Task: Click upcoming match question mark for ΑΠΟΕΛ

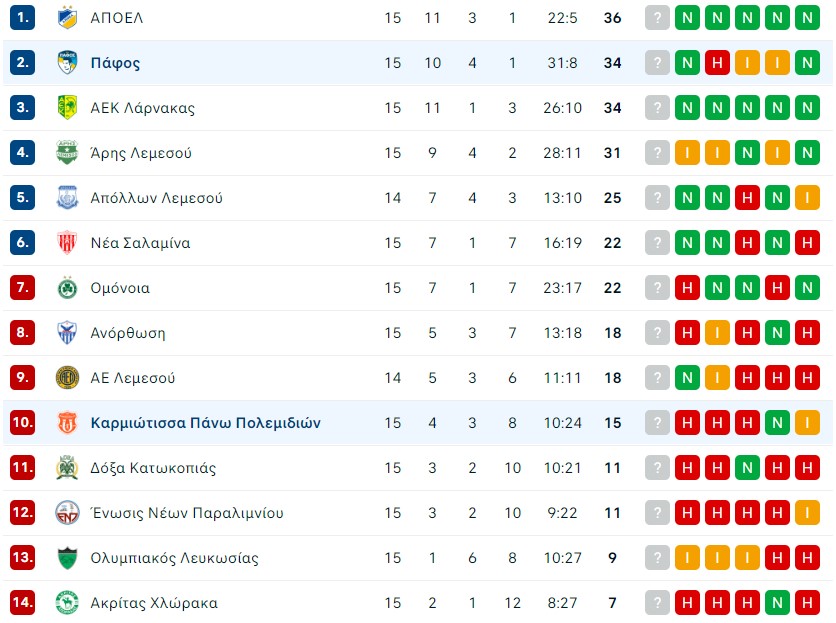Action: click(x=657, y=18)
